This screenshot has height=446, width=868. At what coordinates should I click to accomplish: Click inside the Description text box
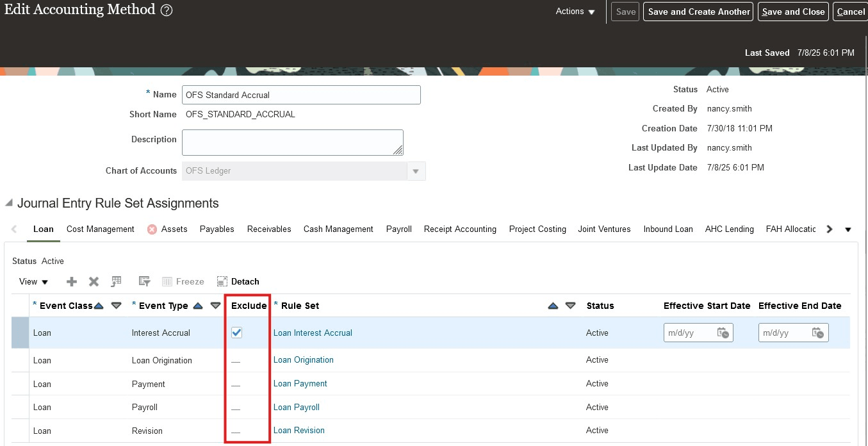pos(292,142)
